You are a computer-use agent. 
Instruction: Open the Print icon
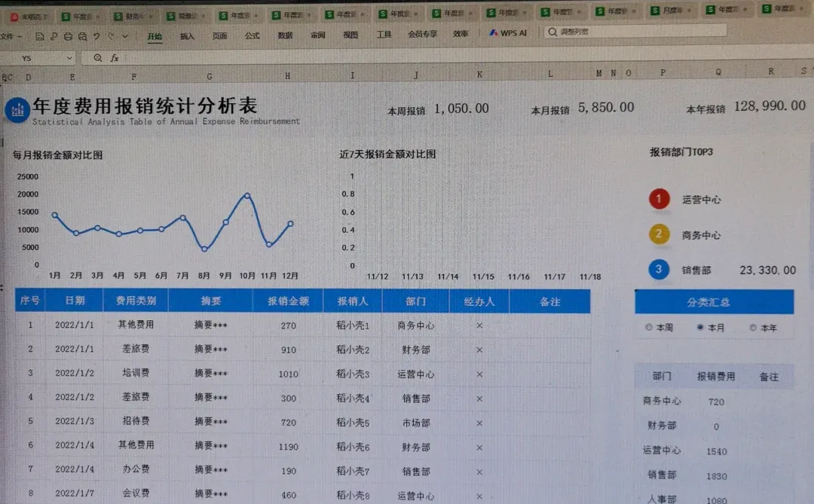(68, 36)
